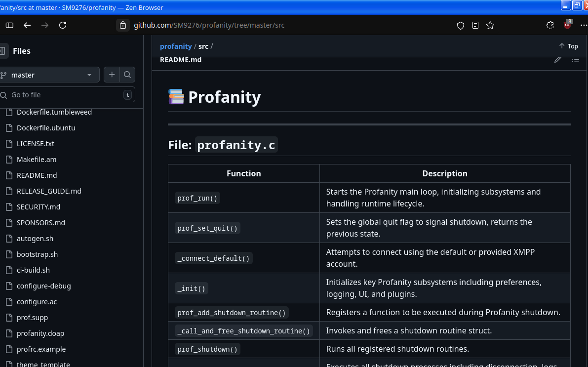Screen dimensions: 588x367
Task: Open Dockerfile.tumbleweed in file tree
Action: (x=54, y=112)
